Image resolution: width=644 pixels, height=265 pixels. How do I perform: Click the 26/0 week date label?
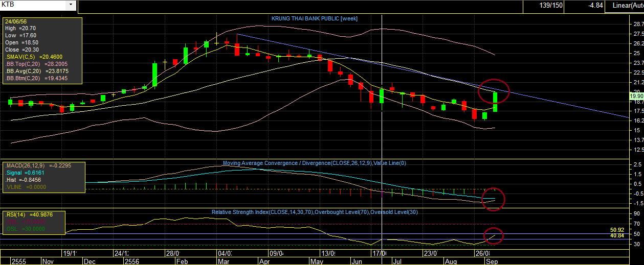point(482,253)
